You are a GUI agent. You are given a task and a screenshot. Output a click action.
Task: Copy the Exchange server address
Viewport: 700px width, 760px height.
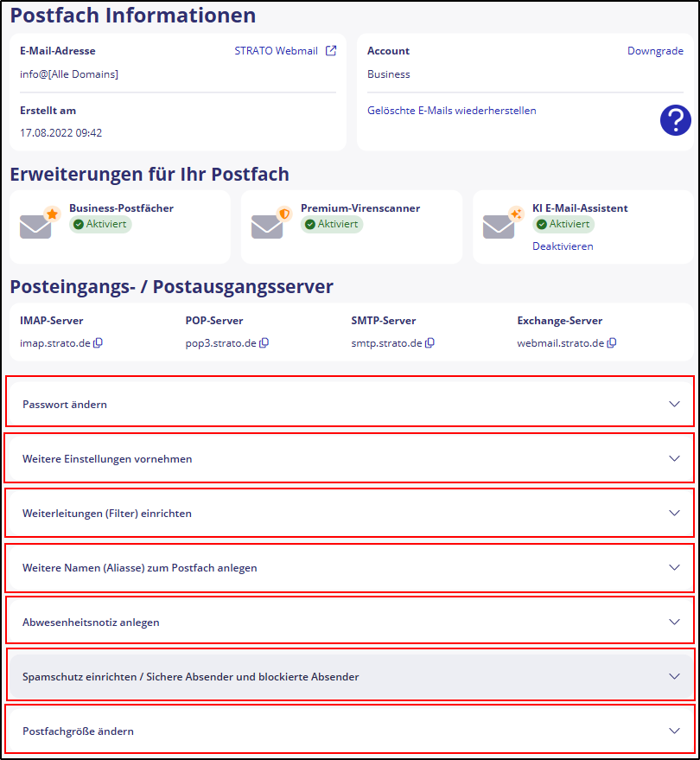click(612, 343)
